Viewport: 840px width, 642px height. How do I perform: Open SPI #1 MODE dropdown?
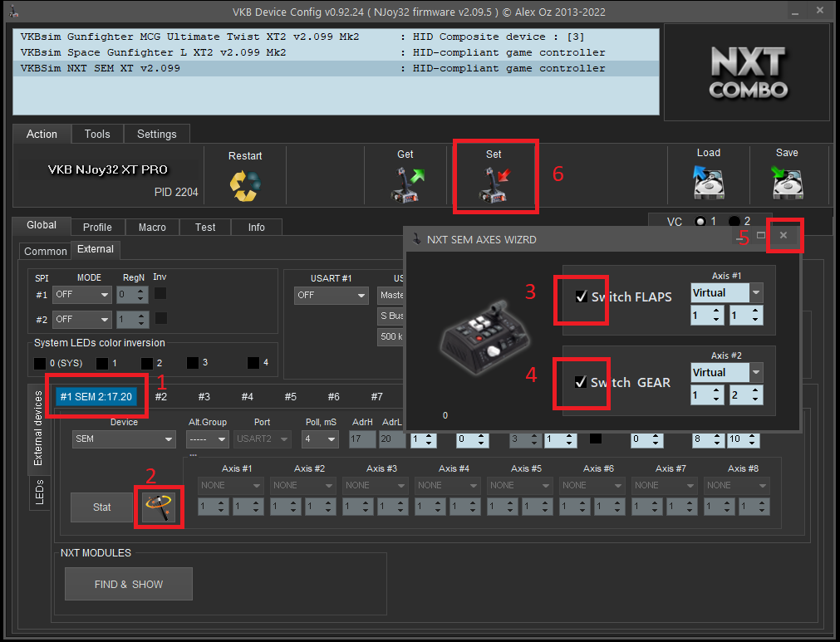tap(82, 295)
